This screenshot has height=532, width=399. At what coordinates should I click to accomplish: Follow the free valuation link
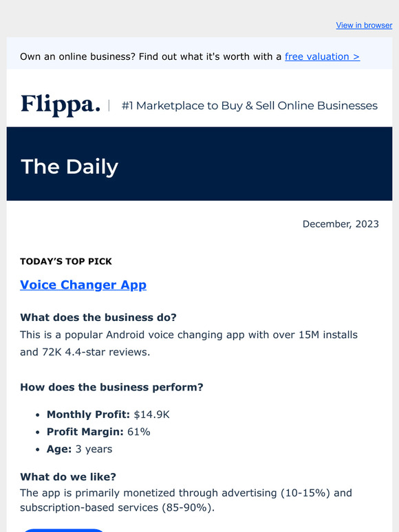(x=322, y=56)
